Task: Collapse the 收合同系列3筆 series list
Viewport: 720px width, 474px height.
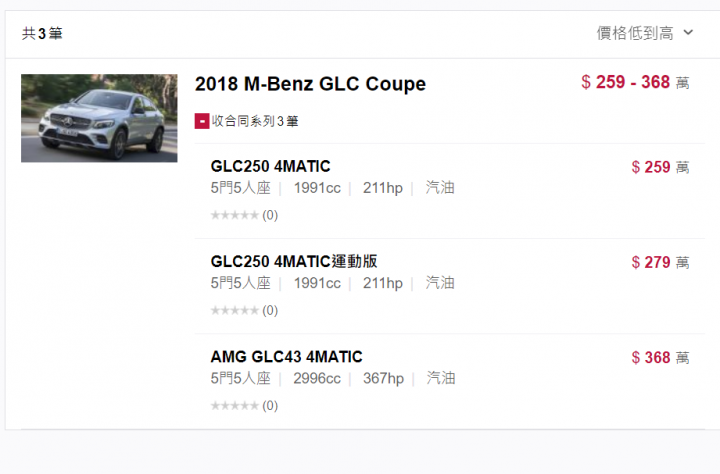Action: [x=247, y=121]
